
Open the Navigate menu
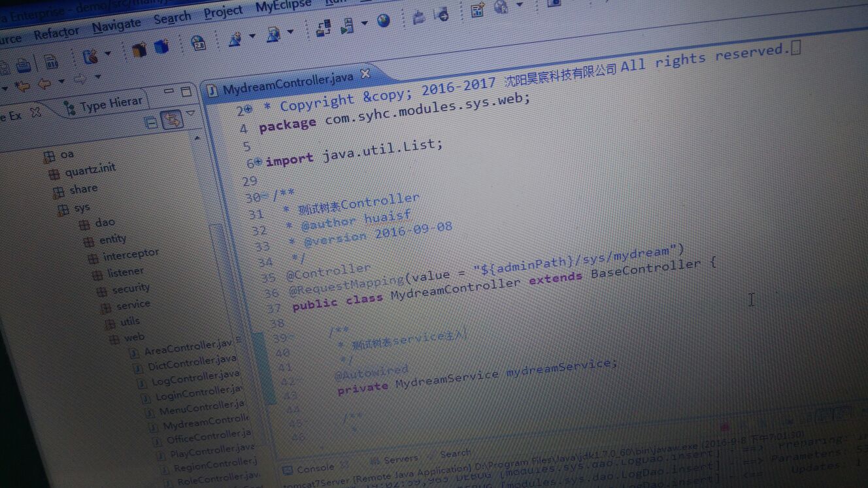116,26
